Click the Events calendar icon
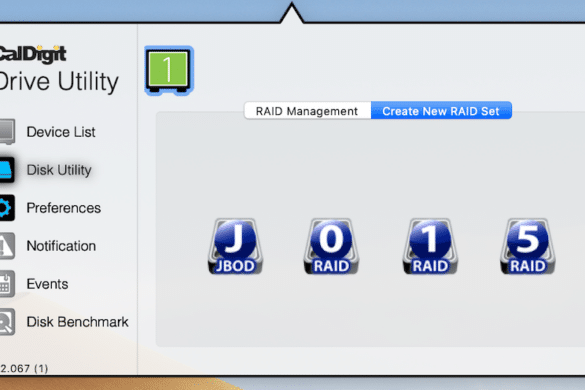The height and width of the screenshot is (390, 585). click(x=7, y=284)
